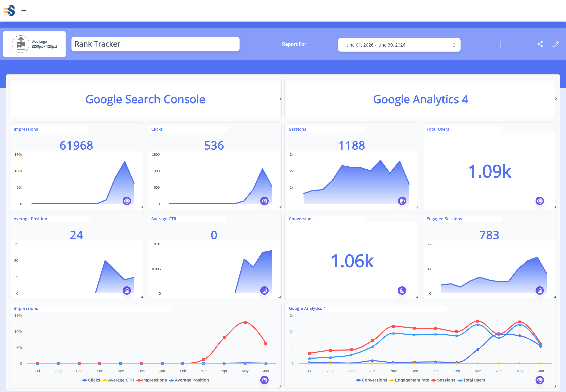Click the 61968 impressions value
This screenshot has height=392, width=566.
(x=76, y=145)
